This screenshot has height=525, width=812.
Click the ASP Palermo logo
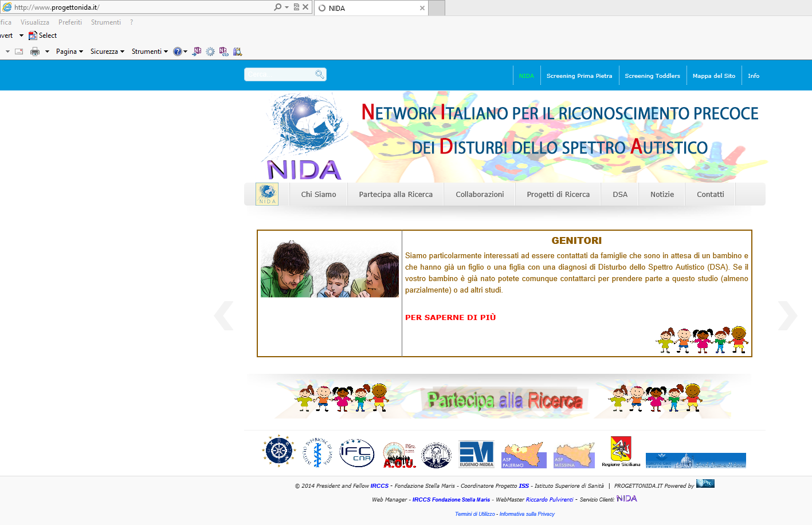[523, 455]
